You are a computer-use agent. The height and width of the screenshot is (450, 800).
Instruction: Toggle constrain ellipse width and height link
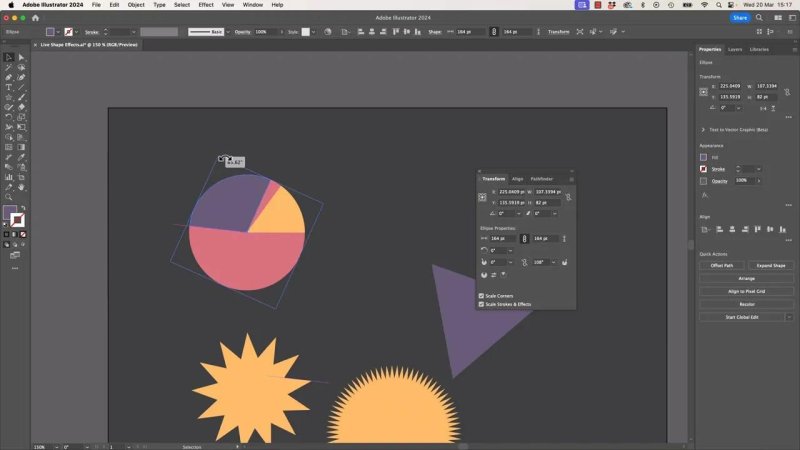[x=524, y=239]
